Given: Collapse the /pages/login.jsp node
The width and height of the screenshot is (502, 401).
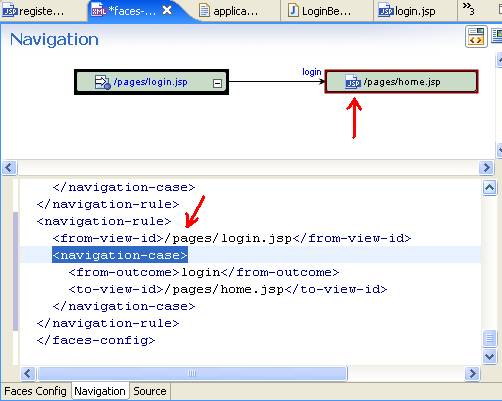Looking at the screenshot, I should click(x=217, y=83).
